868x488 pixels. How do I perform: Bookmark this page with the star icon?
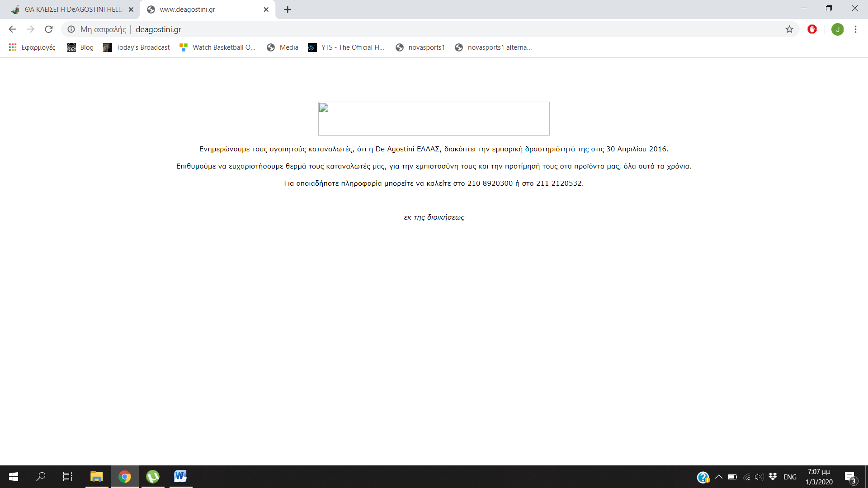click(789, 29)
